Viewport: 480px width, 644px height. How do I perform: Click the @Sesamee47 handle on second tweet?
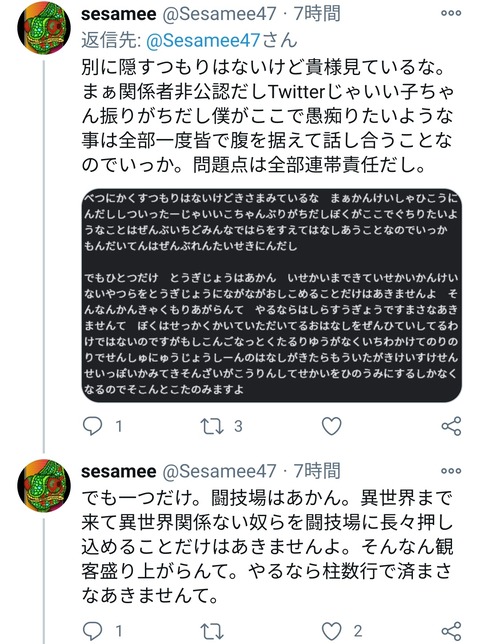(x=219, y=471)
